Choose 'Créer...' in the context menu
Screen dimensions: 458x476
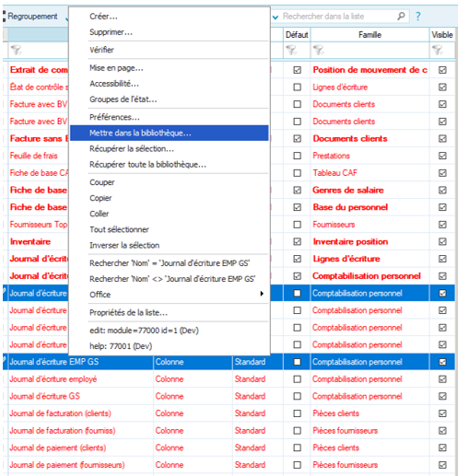[x=170, y=17]
